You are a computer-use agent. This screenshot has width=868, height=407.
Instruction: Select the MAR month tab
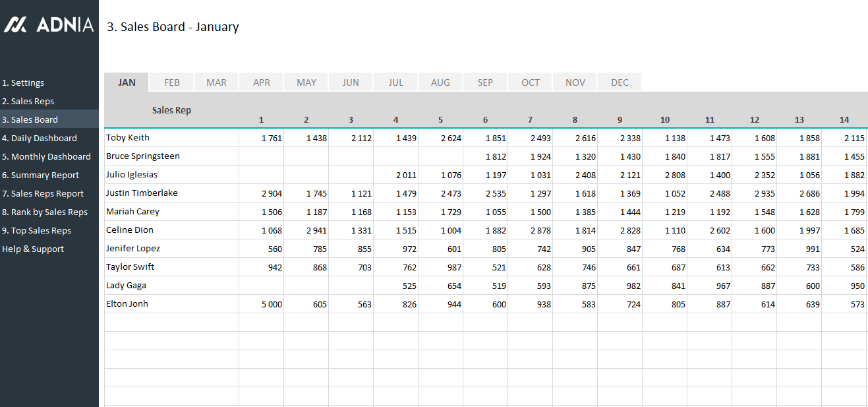[x=217, y=82]
